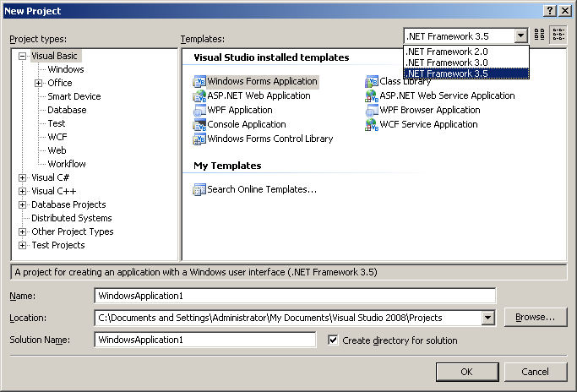Select Windows under Visual Basic
Screen dimensions: 577x392
pyautogui.click(x=66, y=69)
